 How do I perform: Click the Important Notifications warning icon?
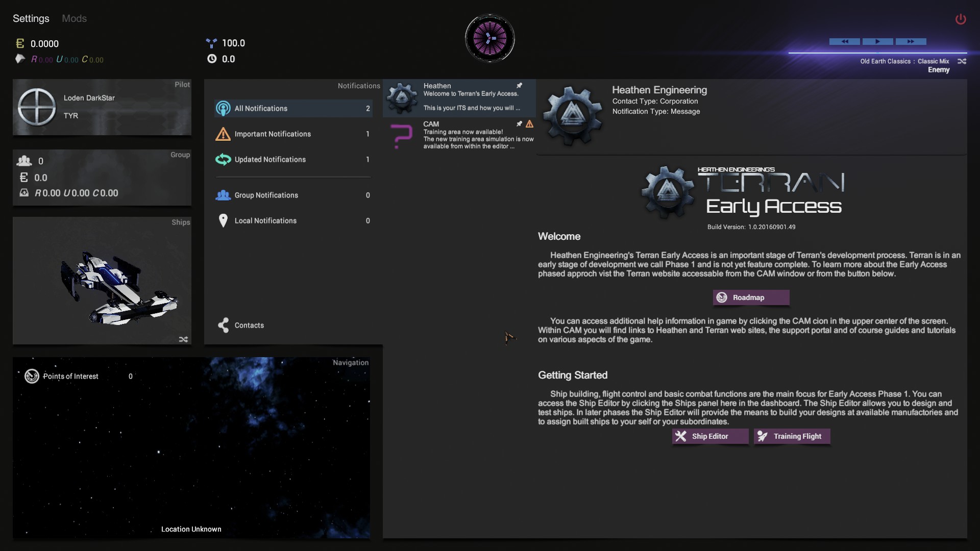(223, 134)
